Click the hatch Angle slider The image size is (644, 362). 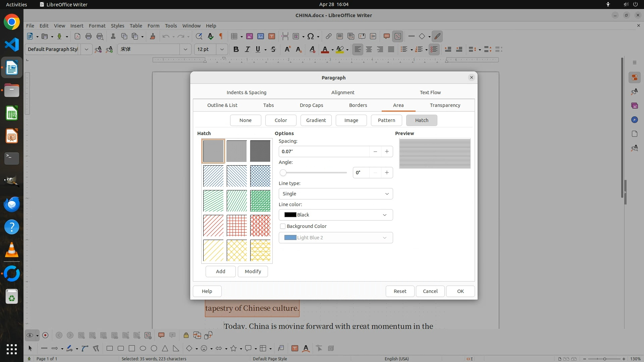(314, 173)
